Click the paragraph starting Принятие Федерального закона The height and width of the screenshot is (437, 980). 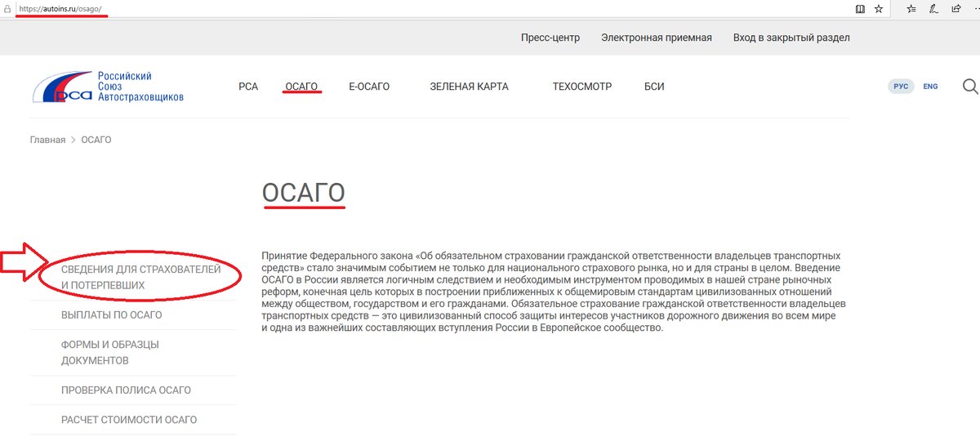[x=554, y=292]
